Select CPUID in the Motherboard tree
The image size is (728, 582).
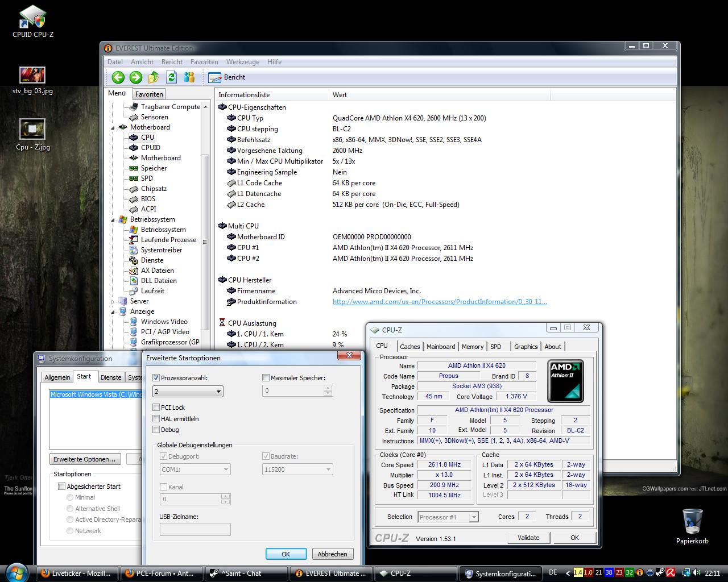pos(150,148)
